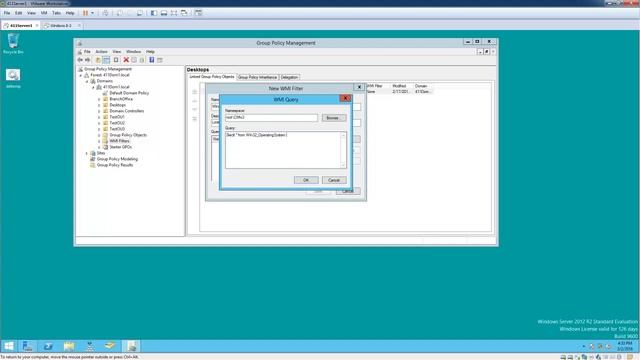Take a snapshot using the VMware snapshot icon
The image size is (640, 360).
pyautogui.click(x=119, y=13)
